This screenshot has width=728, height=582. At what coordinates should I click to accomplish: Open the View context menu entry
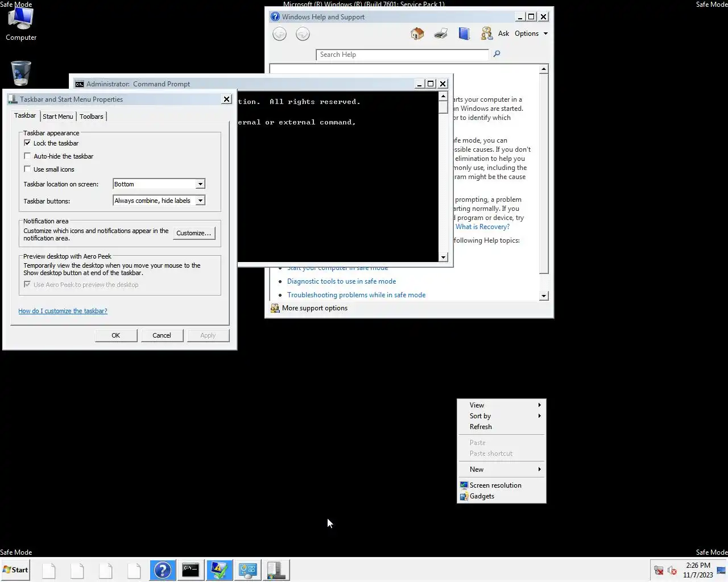(501, 405)
